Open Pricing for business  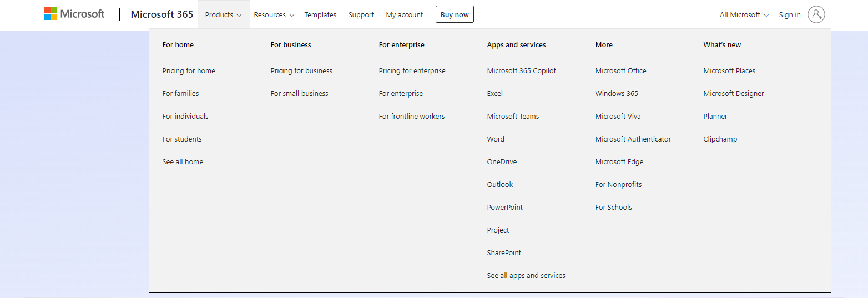[x=301, y=71]
